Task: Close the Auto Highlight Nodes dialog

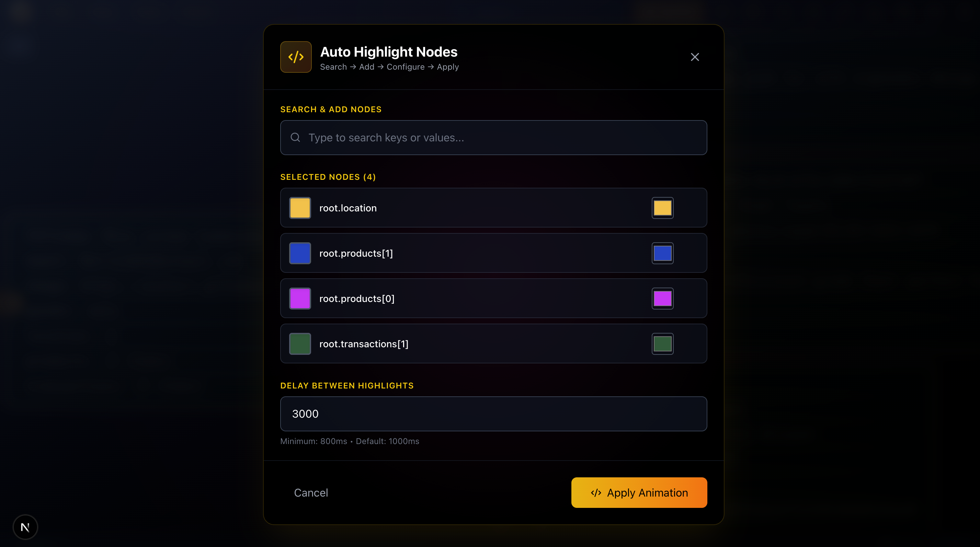Action: [695, 57]
